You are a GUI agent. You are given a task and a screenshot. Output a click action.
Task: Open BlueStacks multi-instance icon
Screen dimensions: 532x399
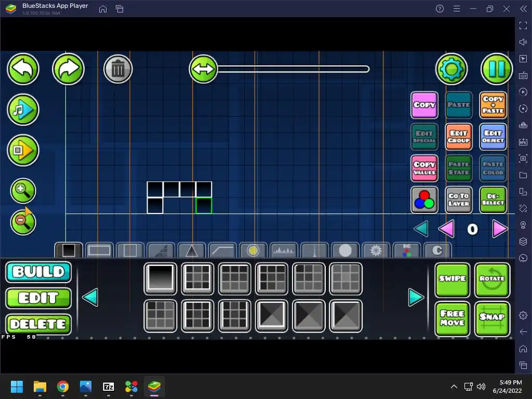tap(119, 9)
